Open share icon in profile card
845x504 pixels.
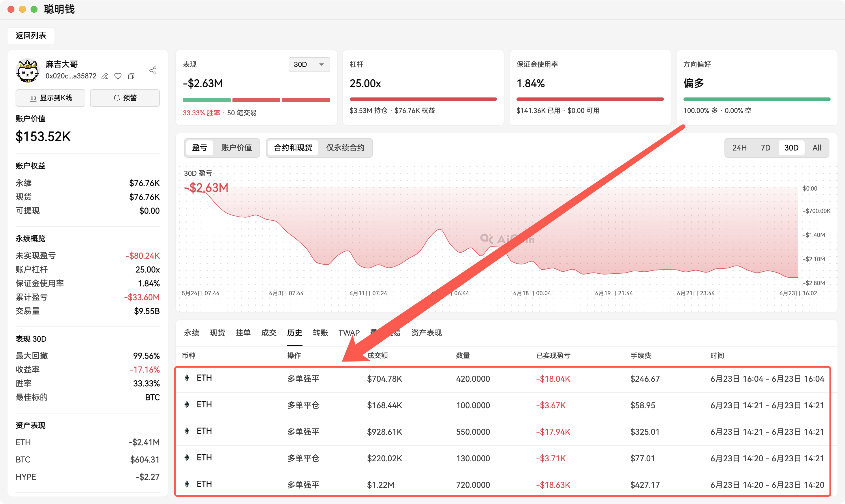[x=153, y=70]
